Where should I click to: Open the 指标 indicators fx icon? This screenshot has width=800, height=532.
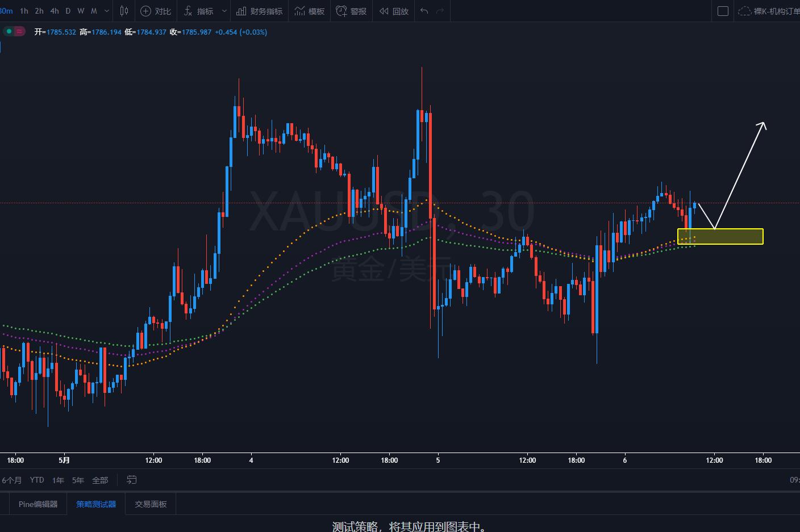coord(188,11)
